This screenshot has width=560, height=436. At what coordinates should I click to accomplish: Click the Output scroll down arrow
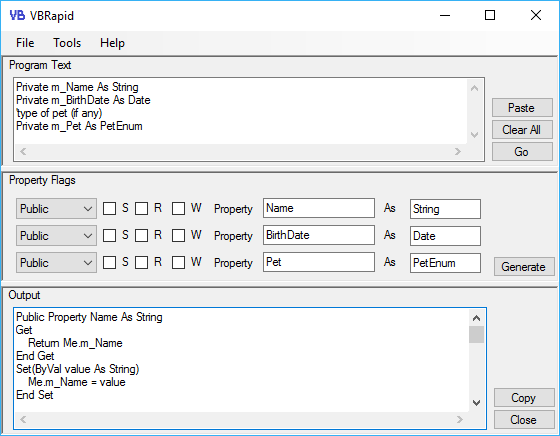(476, 403)
